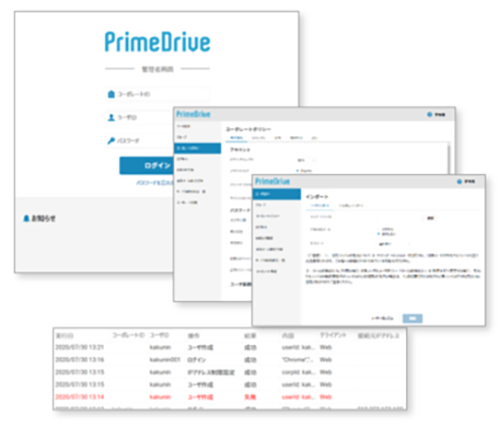
Task: Click the red 失敗 result cell
Action: 250,397
